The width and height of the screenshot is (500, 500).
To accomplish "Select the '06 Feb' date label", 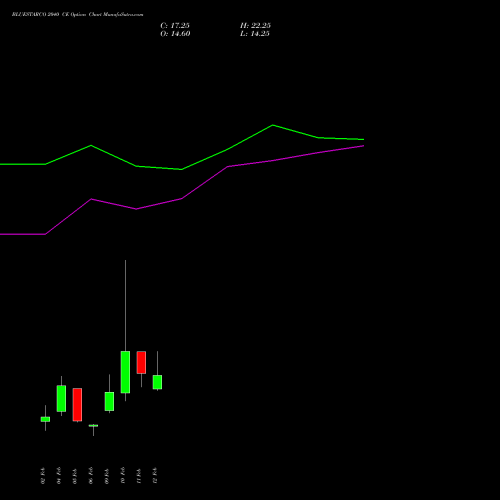I will (x=91, y=476).
